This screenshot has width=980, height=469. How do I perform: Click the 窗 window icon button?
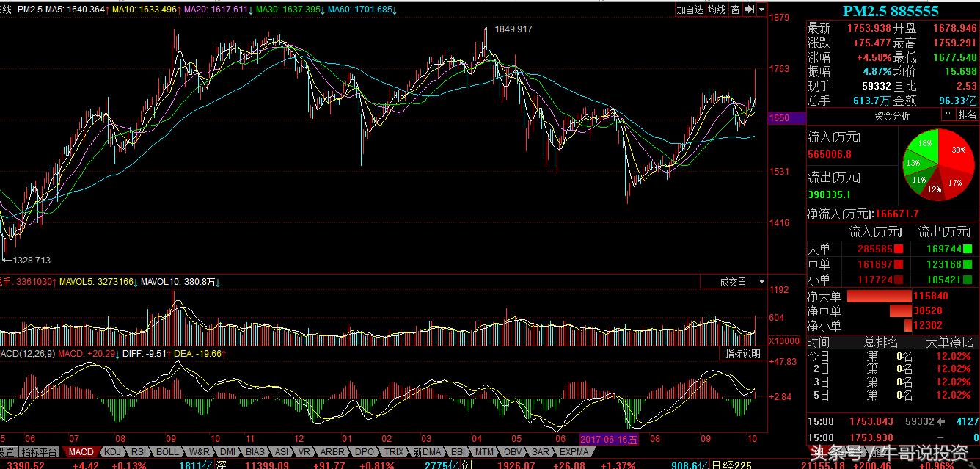pos(735,10)
